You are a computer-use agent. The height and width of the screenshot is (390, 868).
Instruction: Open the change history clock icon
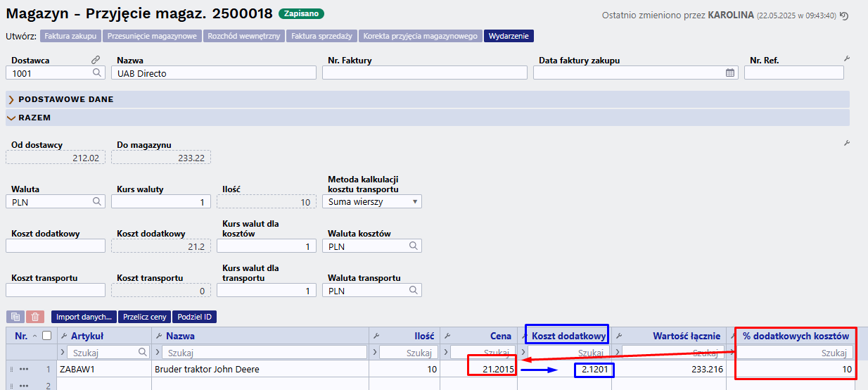point(844,15)
